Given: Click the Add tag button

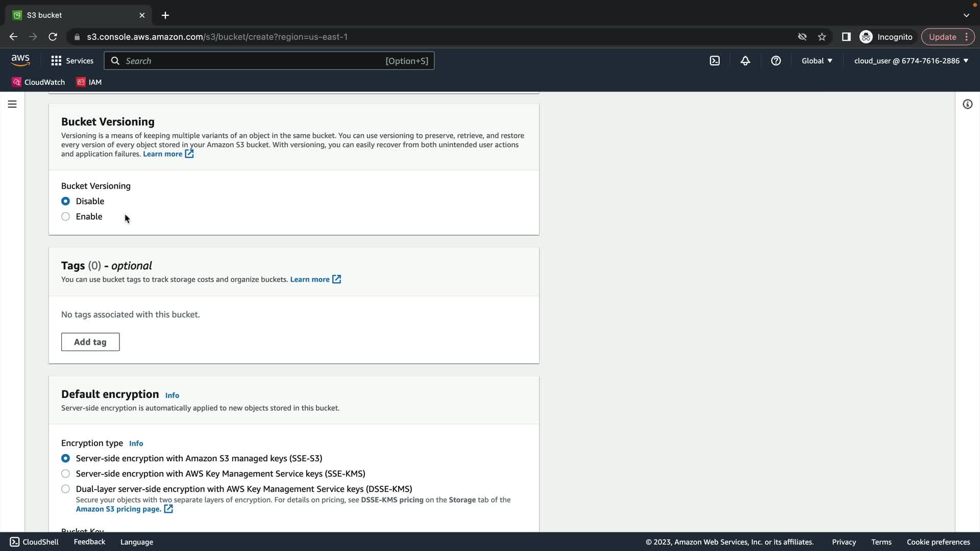Looking at the screenshot, I should [90, 342].
